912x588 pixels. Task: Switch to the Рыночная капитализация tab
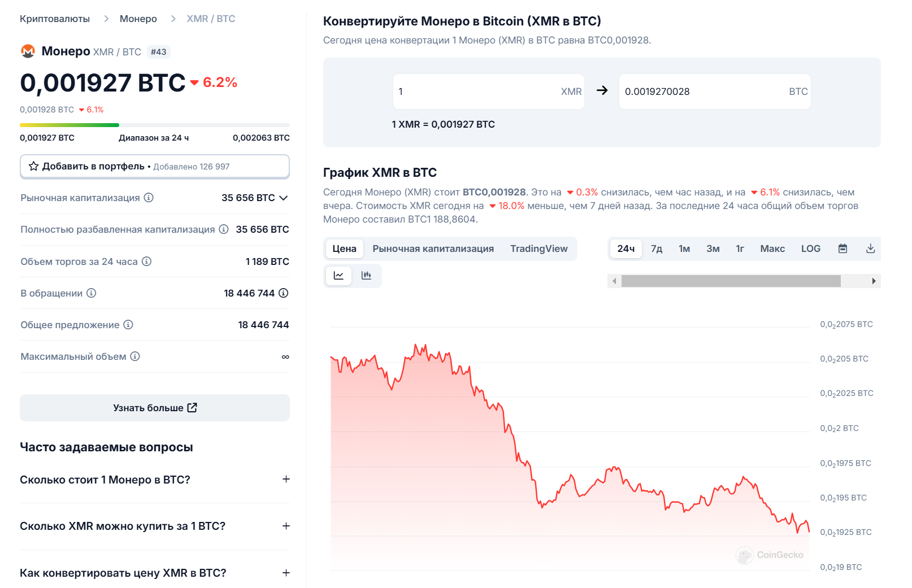433,249
